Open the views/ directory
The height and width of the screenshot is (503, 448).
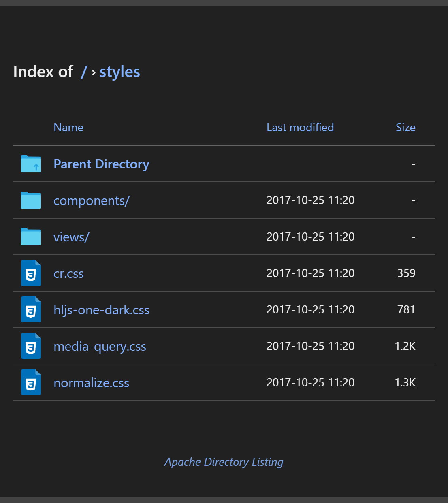[x=71, y=237]
